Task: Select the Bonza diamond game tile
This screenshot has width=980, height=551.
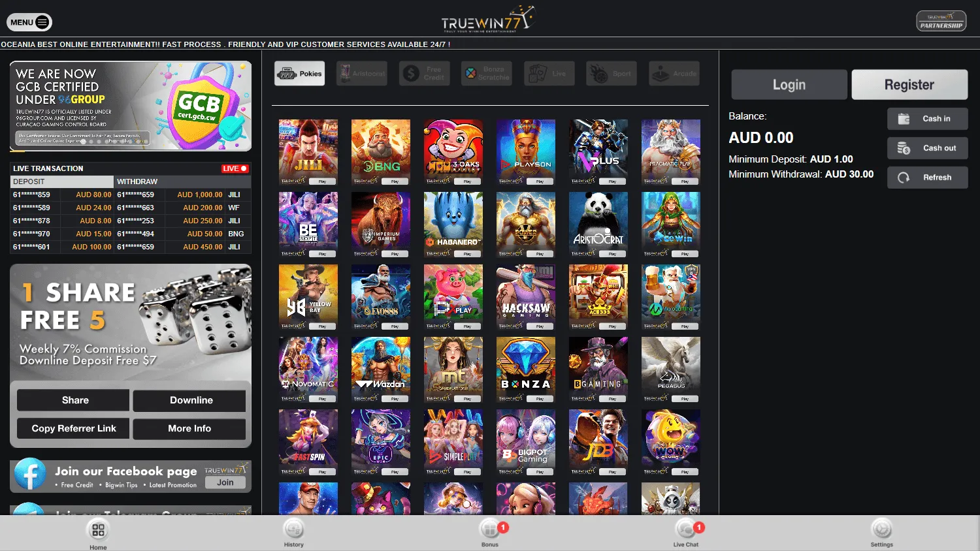Action: click(x=526, y=370)
